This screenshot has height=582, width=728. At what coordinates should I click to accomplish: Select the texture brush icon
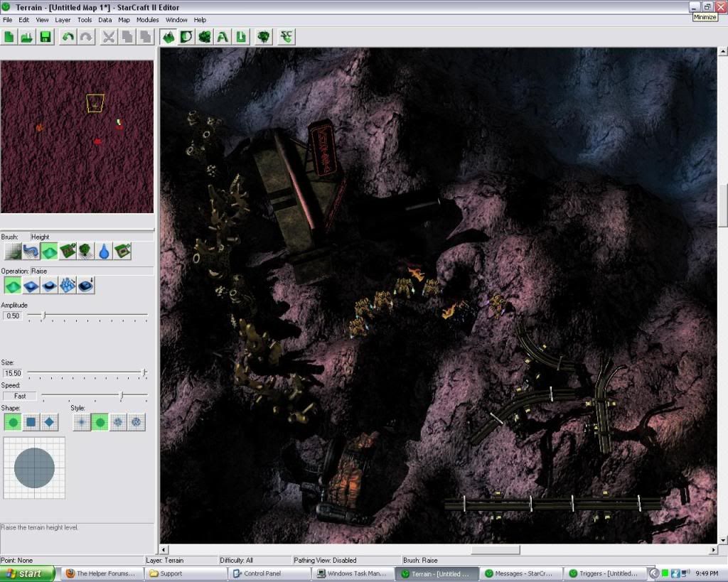[13, 251]
